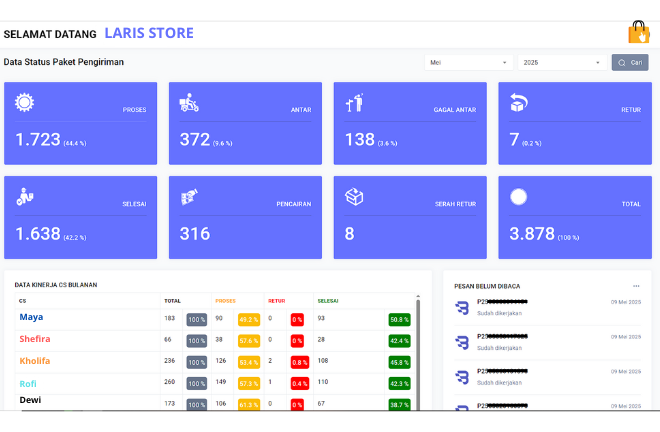Open the month dropdown showing Mei
Image resolution: width=660 pixels, height=432 pixels.
click(x=468, y=62)
